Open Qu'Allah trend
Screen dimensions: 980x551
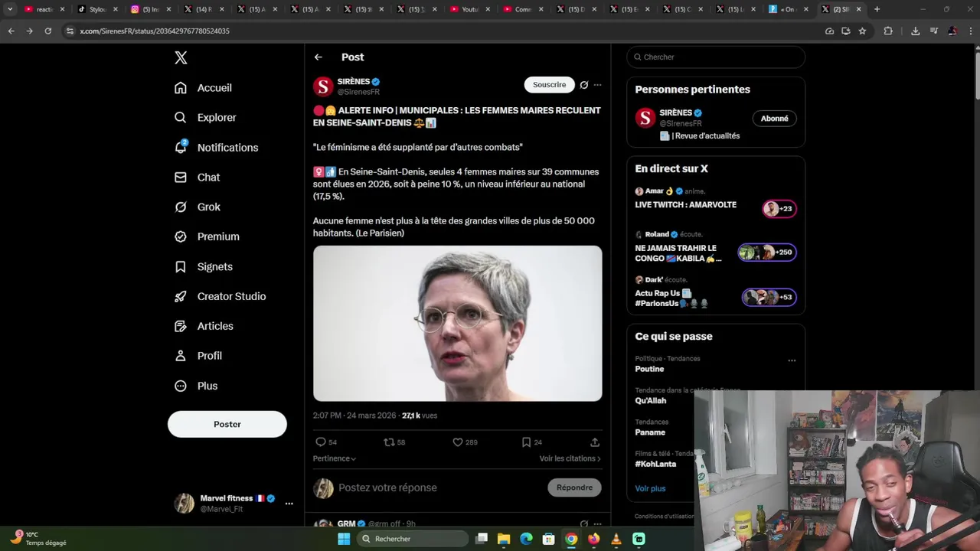(651, 400)
